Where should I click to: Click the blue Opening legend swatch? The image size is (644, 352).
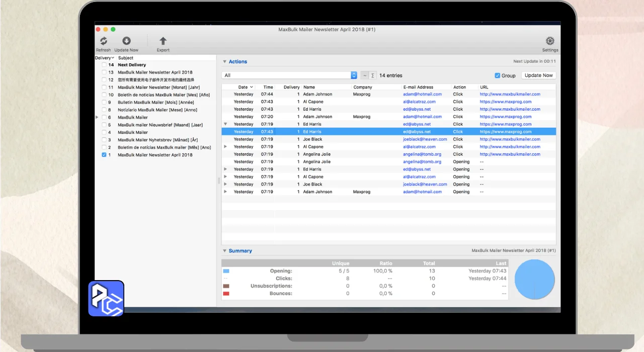pyautogui.click(x=226, y=271)
